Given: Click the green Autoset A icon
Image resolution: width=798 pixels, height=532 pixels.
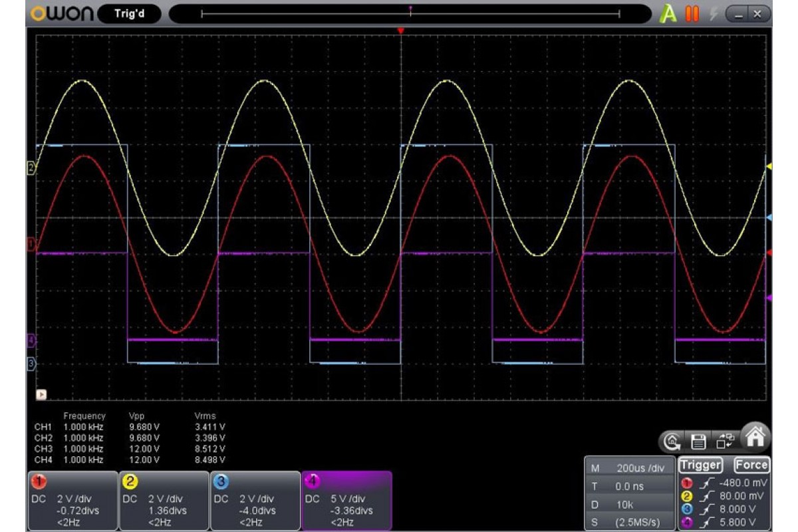Looking at the screenshot, I should tap(668, 14).
